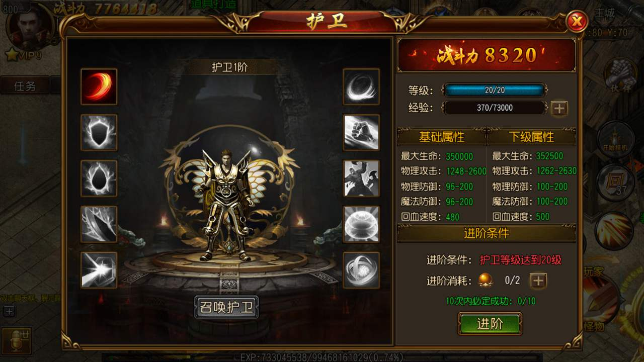Select the fighting warriors skill icon
The width and height of the screenshot is (644, 362).
(x=361, y=178)
